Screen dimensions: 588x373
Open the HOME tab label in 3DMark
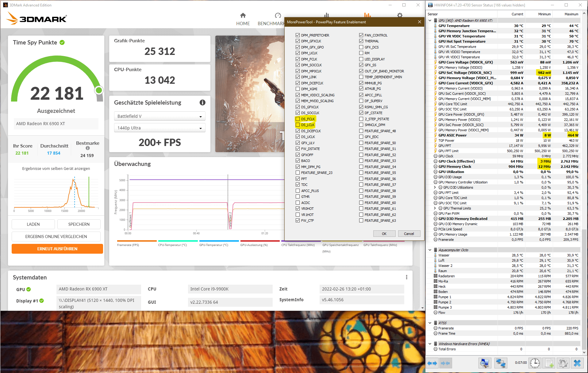point(243,24)
